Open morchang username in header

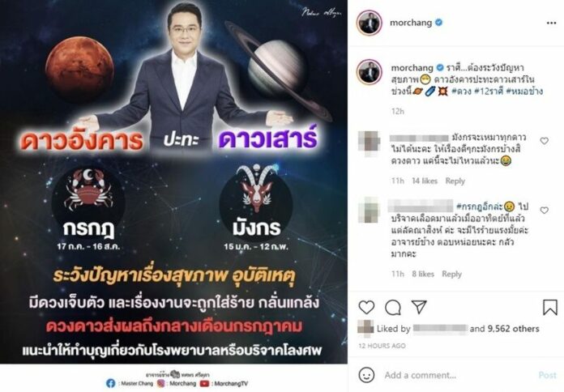pyautogui.click(x=411, y=23)
